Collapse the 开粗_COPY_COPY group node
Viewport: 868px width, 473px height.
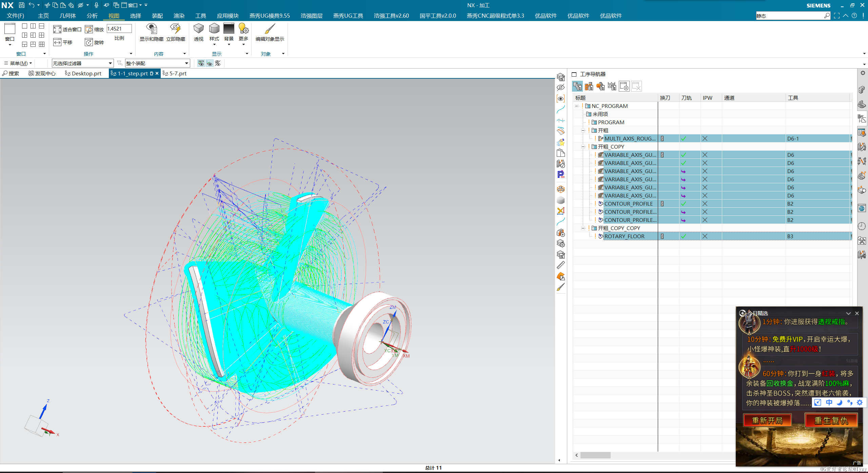583,228
